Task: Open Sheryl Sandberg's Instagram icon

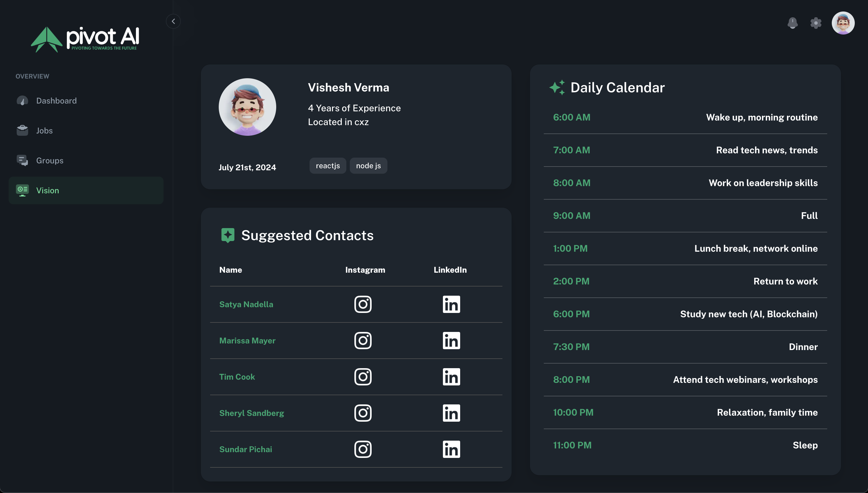Action: click(x=363, y=413)
